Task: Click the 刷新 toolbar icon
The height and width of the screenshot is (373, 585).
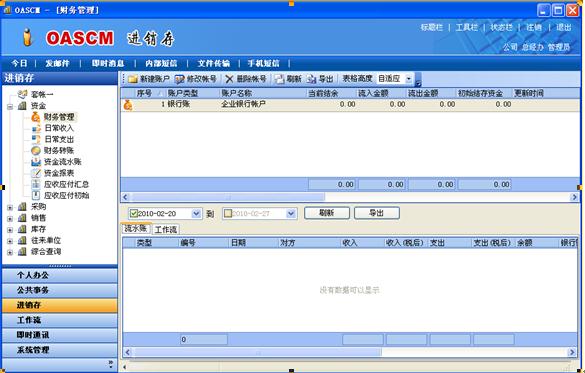Action: pyautogui.click(x=279, y=79)
